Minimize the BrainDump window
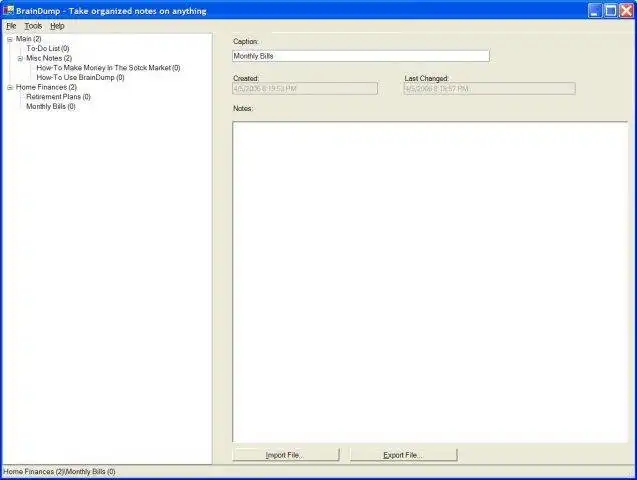637x480 pixels. (x=595, y=11)
